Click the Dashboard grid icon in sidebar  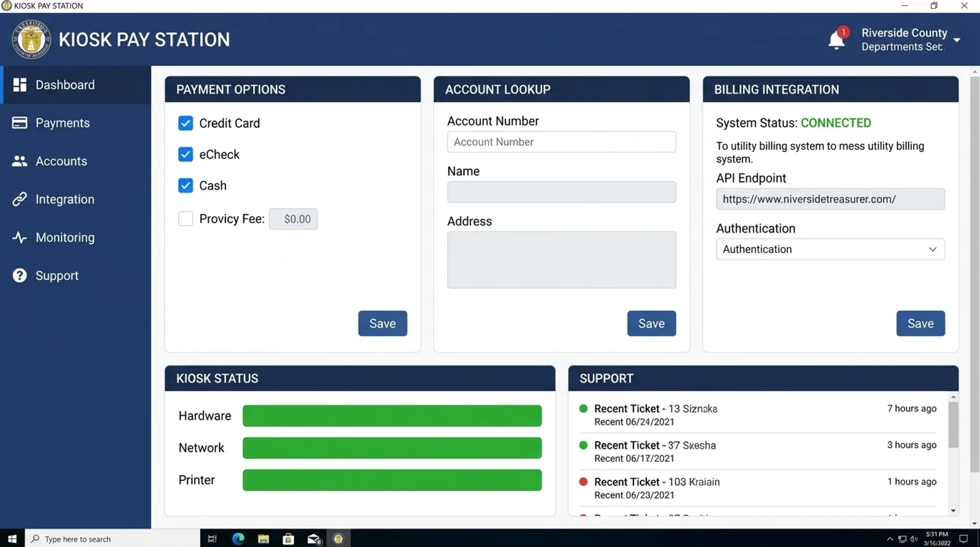click(x=20, y=85)
